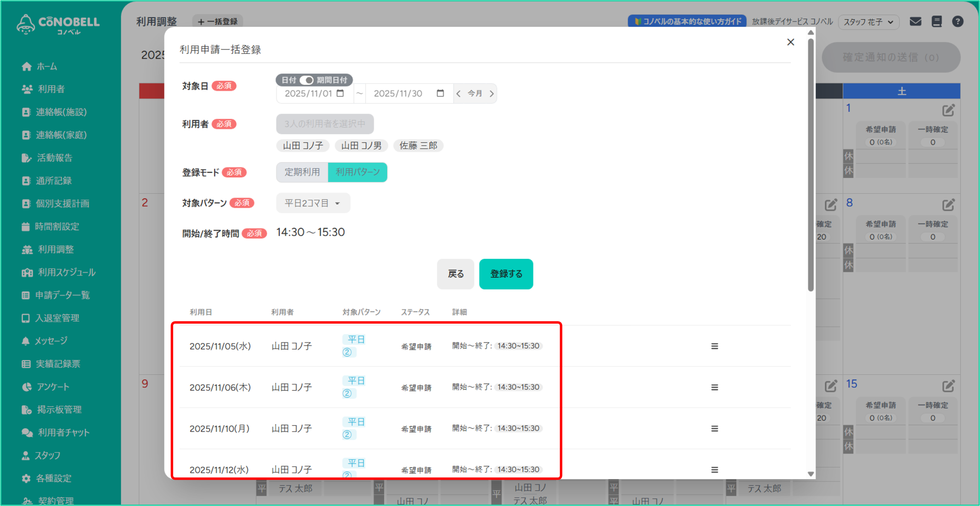Open the manual book icon in header
This screenshot has width=980, height=506.
point(936,21)
